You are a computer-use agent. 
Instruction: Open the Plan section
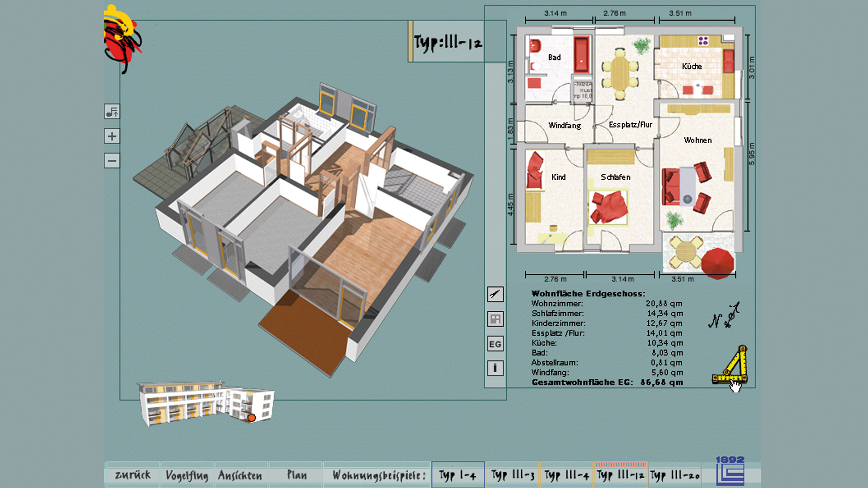coord(297,475)
